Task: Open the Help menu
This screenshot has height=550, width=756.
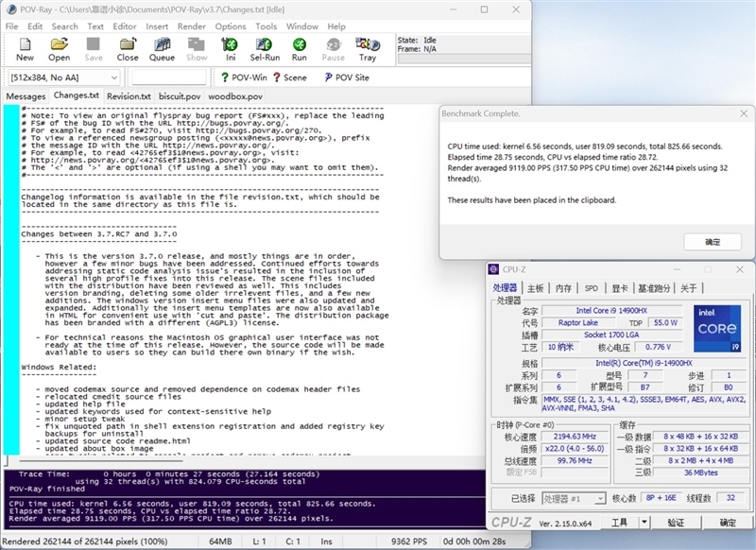Action: (x=336, y=26)
